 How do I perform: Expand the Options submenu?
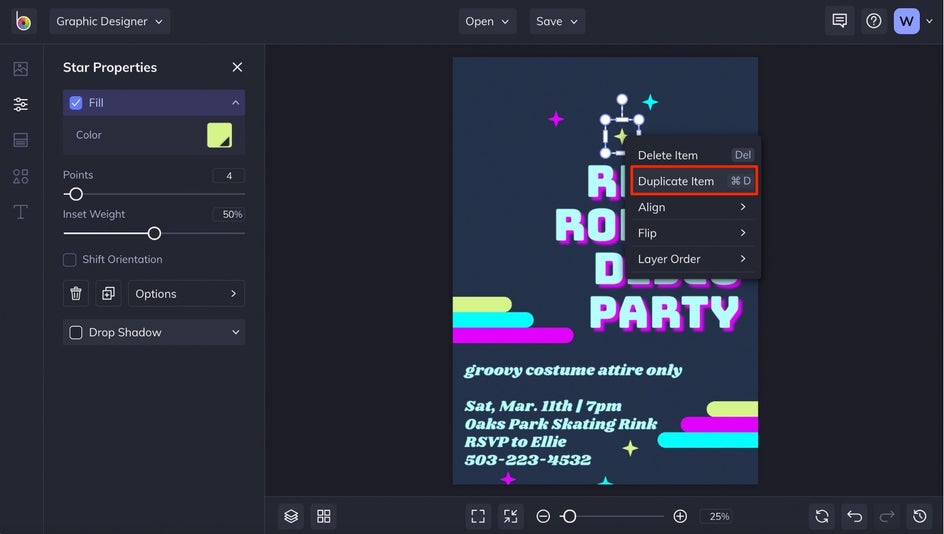click(x=186, y=294)
